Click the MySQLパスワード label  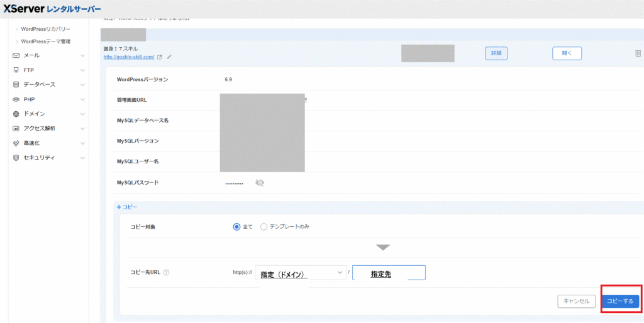[138, 183]
